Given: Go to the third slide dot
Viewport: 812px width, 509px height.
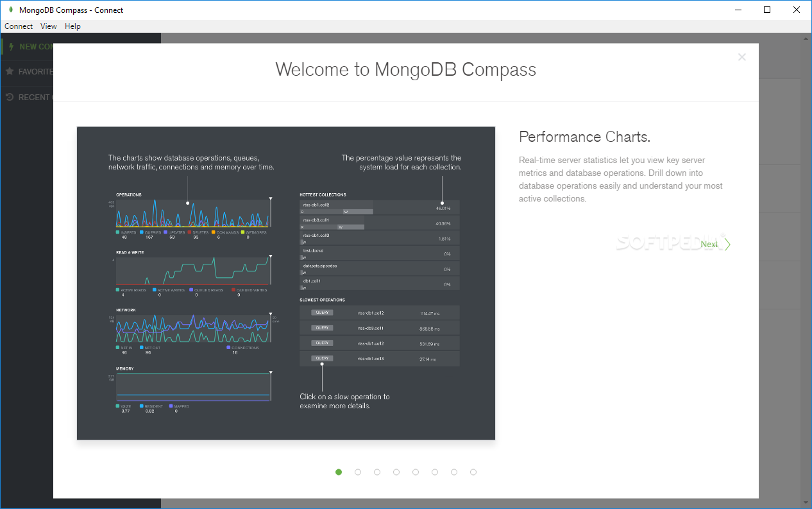Looking at the screenshot, I should (x=377, y=472).
